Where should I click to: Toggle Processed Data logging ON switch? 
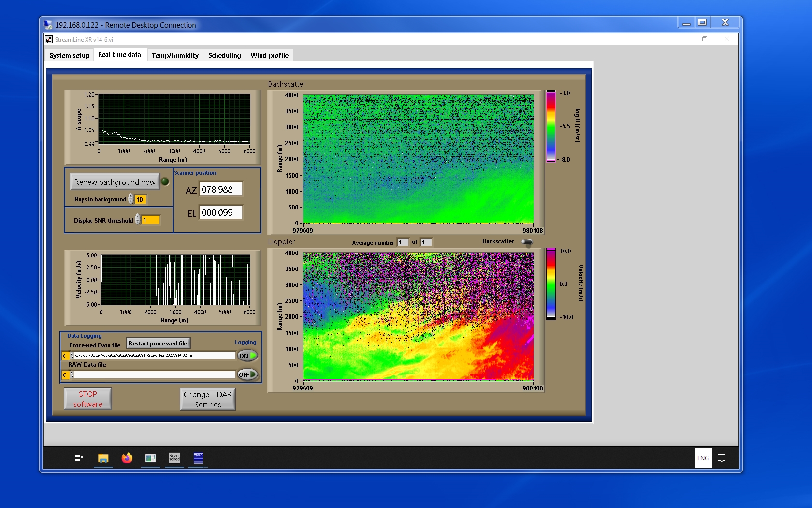point(247,356)
